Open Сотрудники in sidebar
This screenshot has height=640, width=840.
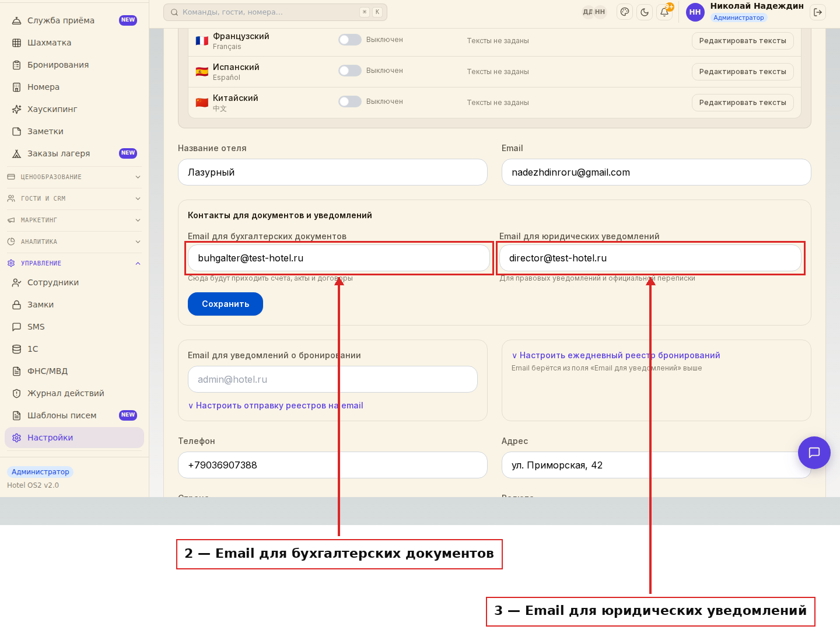pyautogui.click(x=74, y=282)
